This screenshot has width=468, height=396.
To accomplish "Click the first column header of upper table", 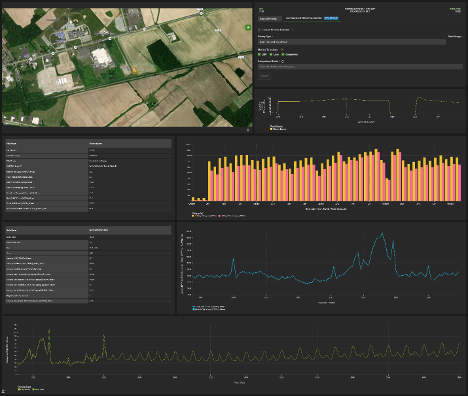I will (47, 143).
